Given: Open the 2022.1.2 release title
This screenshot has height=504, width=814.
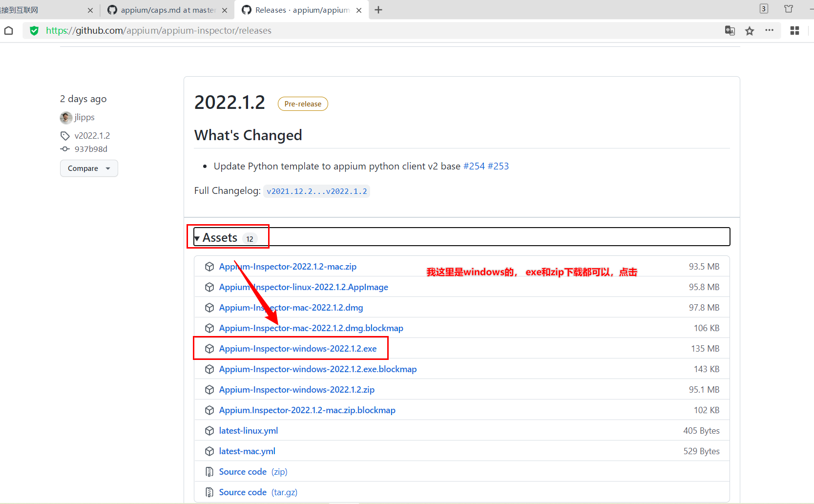Looking at the screenshot, I should [230, 103].
